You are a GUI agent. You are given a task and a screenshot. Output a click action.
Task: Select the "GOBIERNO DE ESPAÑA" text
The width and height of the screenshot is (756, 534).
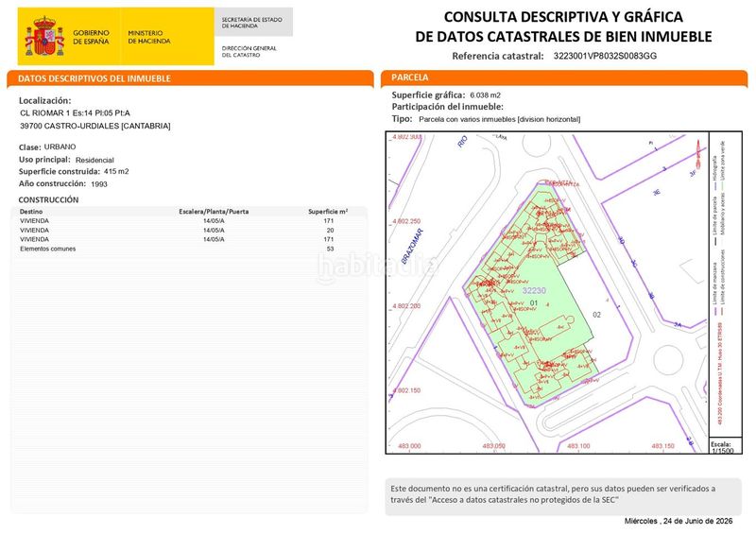[x=91, y=37]
